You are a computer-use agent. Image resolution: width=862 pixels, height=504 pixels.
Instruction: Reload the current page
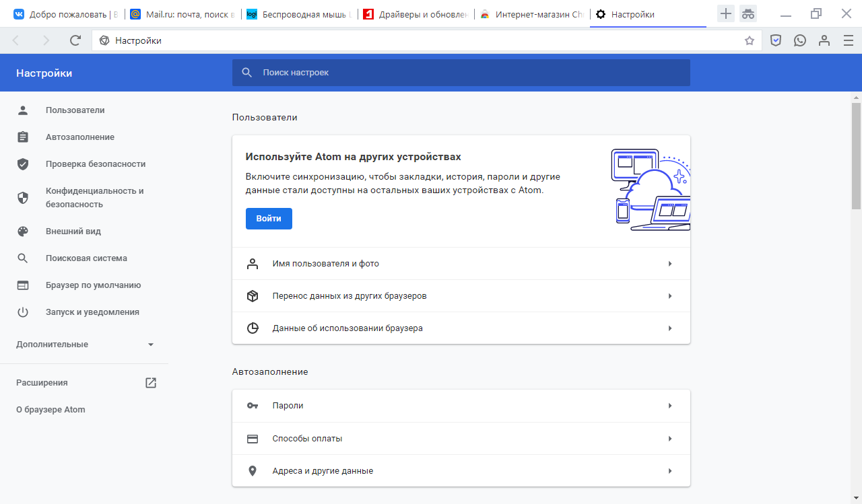[75, 40]
